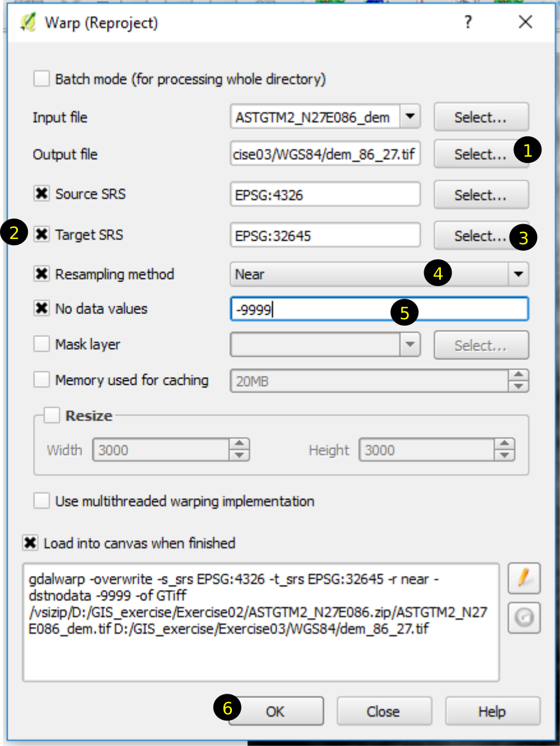
Task: Open the Input file dropdown
Action: (410, 117)
